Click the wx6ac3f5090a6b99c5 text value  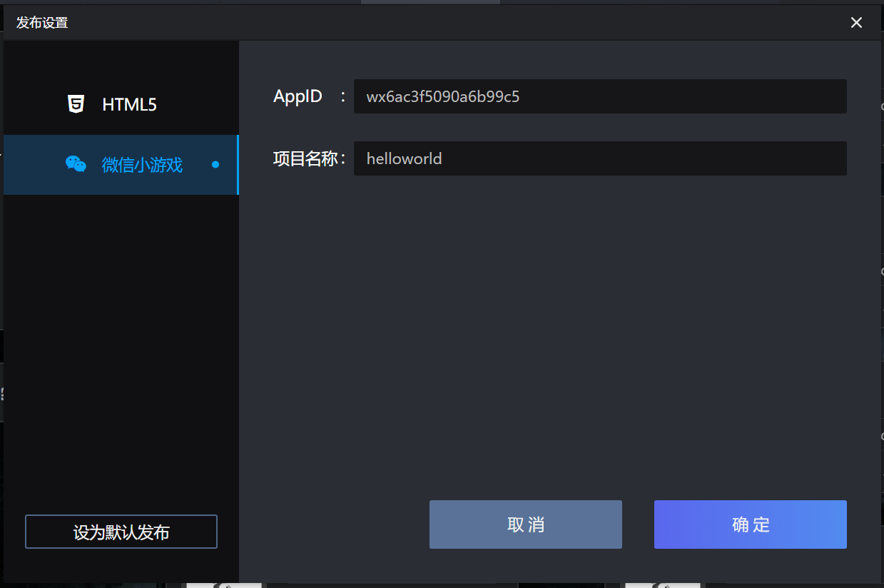tap(442, 96)
